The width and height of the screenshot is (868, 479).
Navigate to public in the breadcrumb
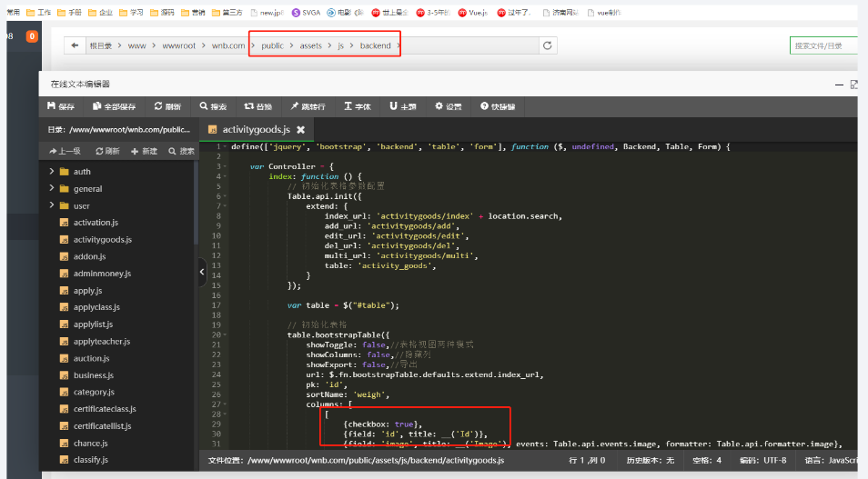[272, 45]
